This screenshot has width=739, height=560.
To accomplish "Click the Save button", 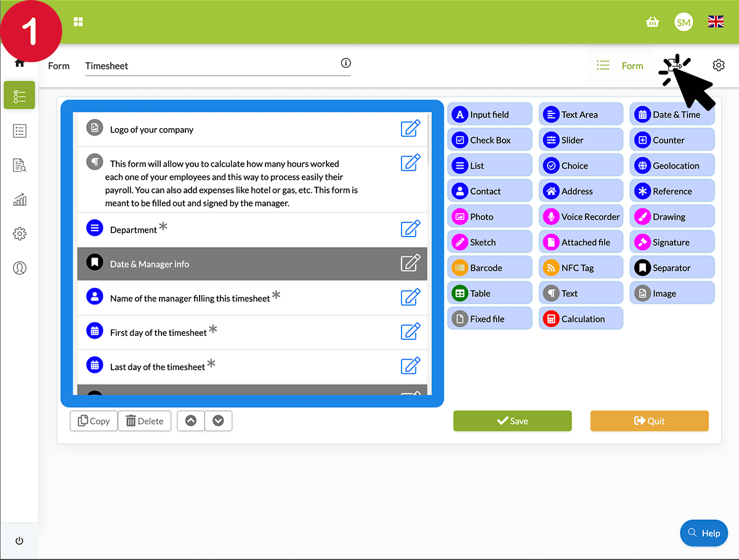I will click(x=512, y=421).
